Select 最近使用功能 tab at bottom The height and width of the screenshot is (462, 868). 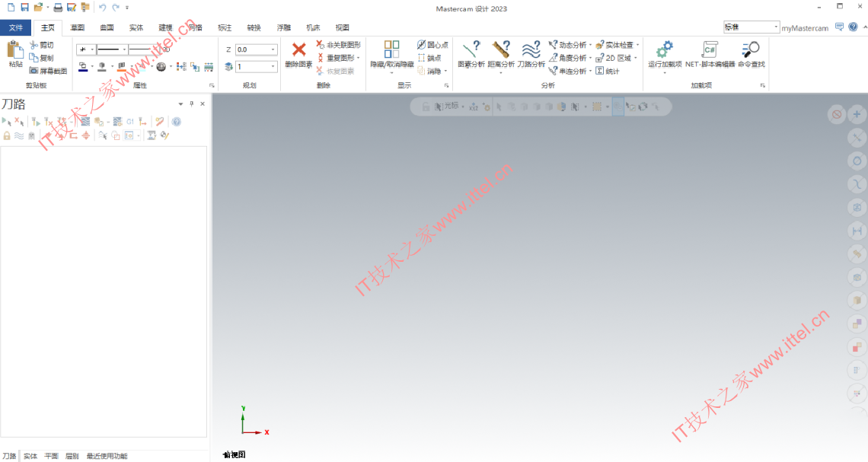(x=107, y=456)
